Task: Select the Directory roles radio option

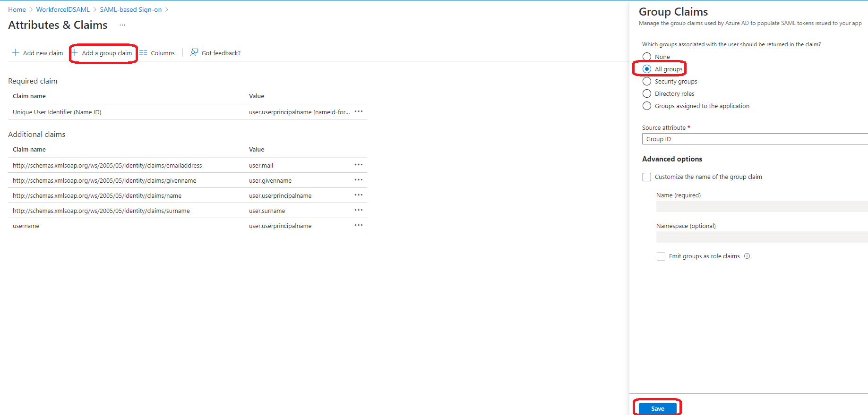Action: pos(647,93)
